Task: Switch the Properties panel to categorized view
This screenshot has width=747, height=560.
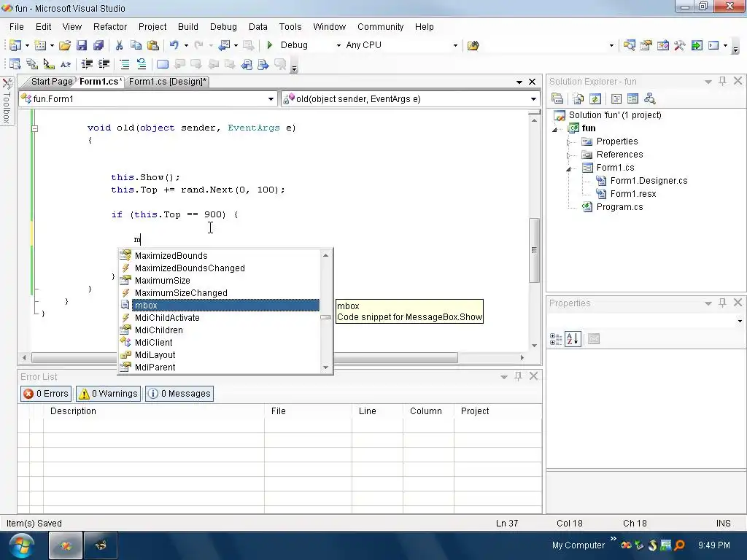Action: point(556,339)
